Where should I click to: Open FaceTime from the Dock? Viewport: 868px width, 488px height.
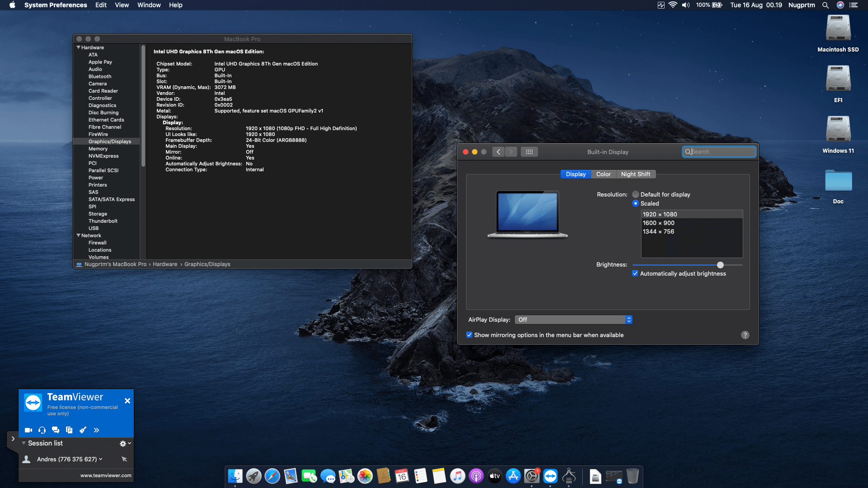[x=309, y=476]
